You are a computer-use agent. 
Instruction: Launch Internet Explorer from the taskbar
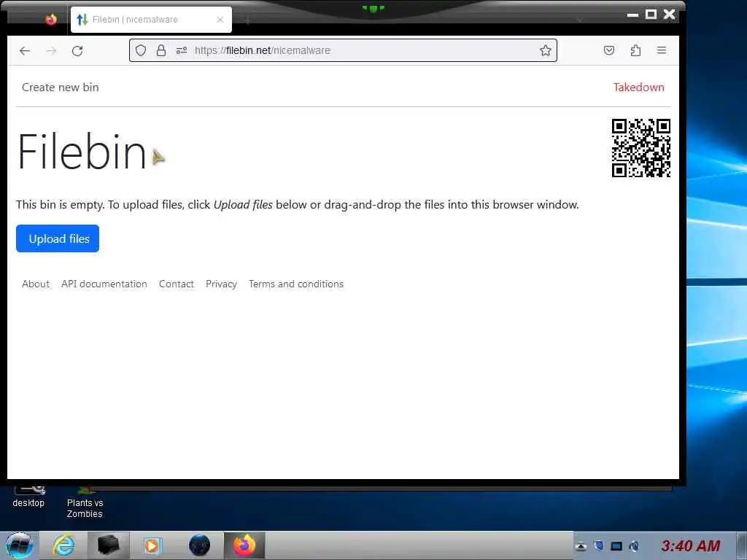coord(63,545)
